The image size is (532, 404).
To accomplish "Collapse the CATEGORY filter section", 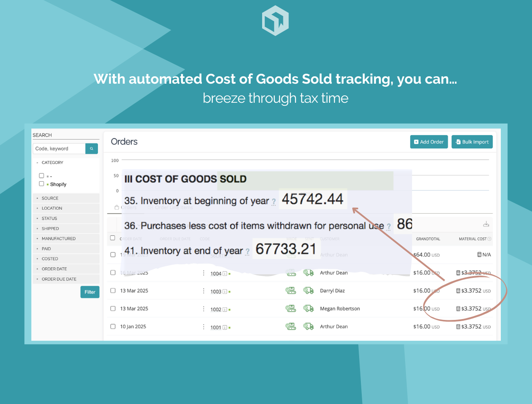I will tap(66, 163).
